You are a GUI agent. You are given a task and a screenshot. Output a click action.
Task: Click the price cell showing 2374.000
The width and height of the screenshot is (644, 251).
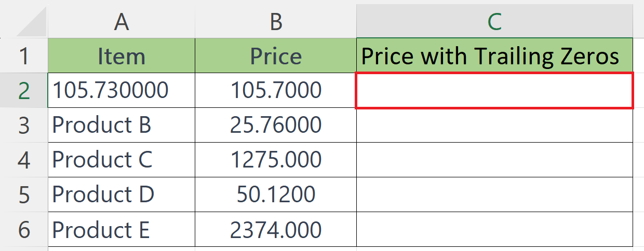pos(276,229)
